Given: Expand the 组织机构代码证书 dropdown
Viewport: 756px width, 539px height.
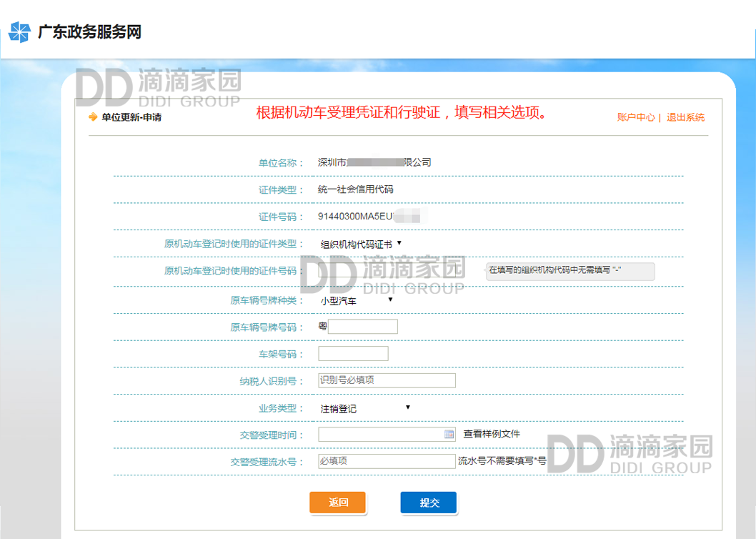Looking at the screenshot, I should click(361, 244).
